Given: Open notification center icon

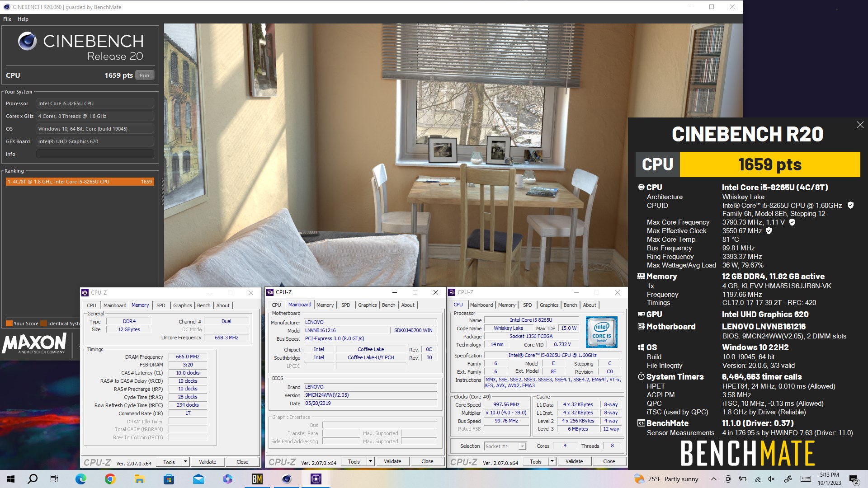Looking at the screenshot, I should [854, 479].
